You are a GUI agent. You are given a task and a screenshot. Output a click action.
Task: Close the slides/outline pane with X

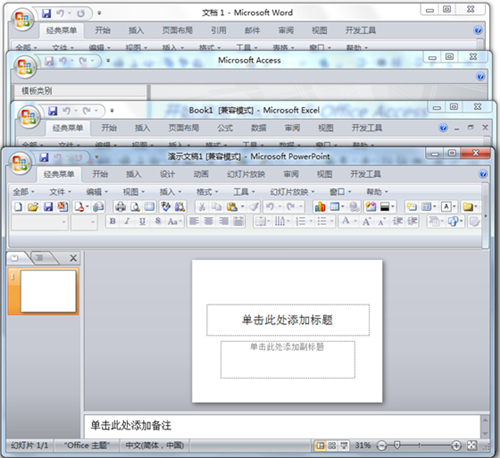click(73, 258)
